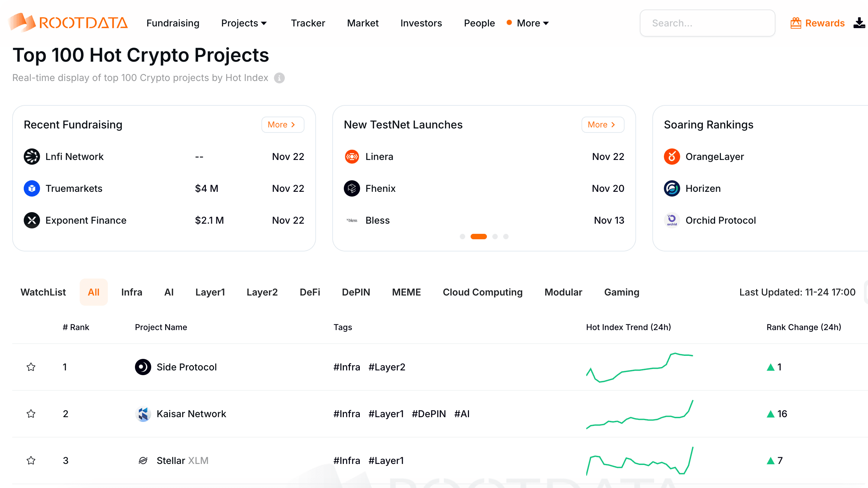Viewport: 868px width, 488px height.
Task: Click More in New TestNet Launches card
Action: point(603,125)
